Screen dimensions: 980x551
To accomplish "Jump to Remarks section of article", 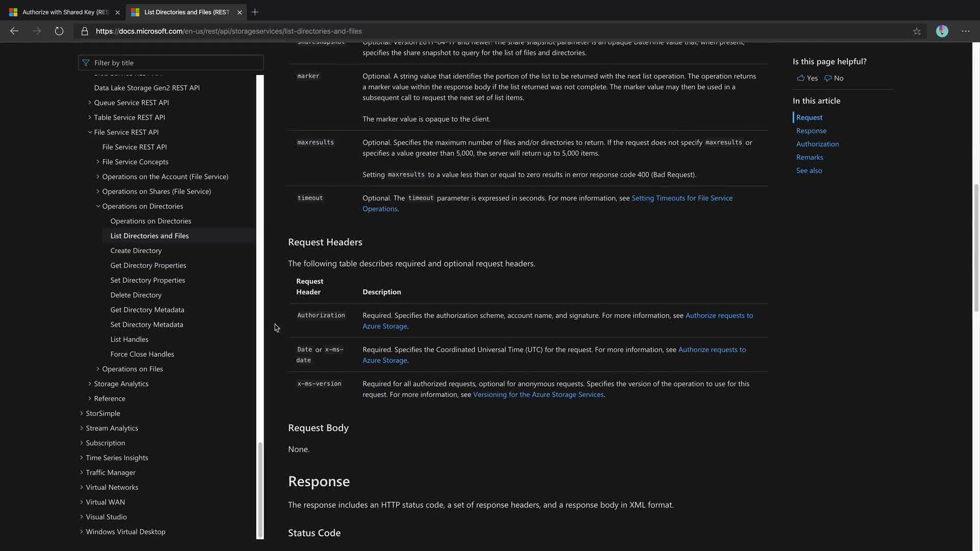I will (x=810, y=157).
